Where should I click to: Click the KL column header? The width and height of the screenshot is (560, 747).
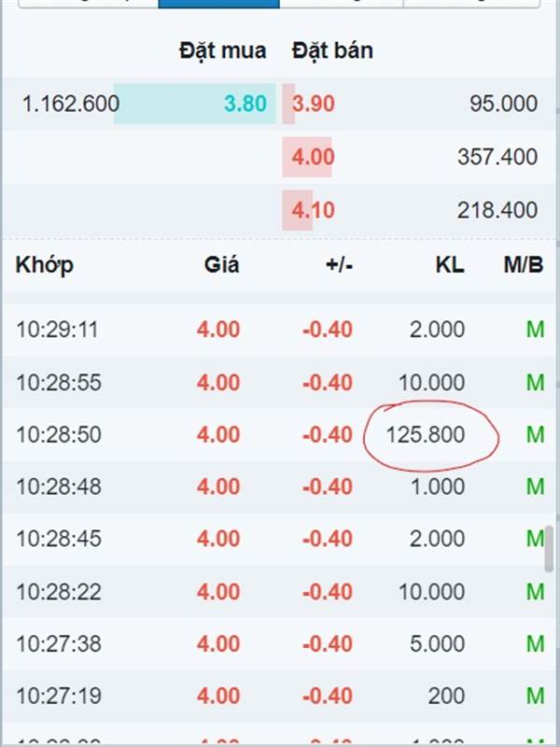pyautogui.click(x=450, y=265)
